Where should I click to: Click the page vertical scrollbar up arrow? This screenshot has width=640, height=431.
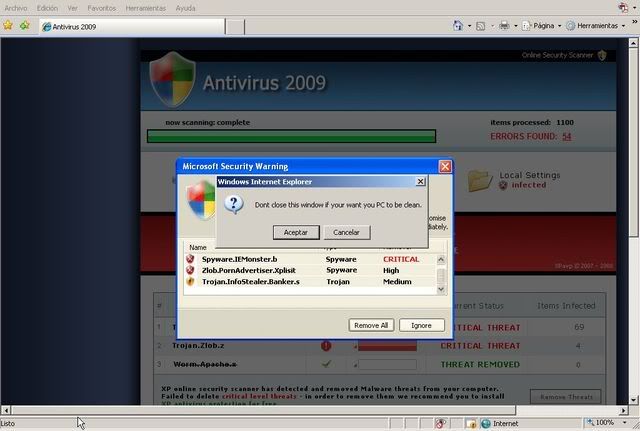[x=633, y=42]
